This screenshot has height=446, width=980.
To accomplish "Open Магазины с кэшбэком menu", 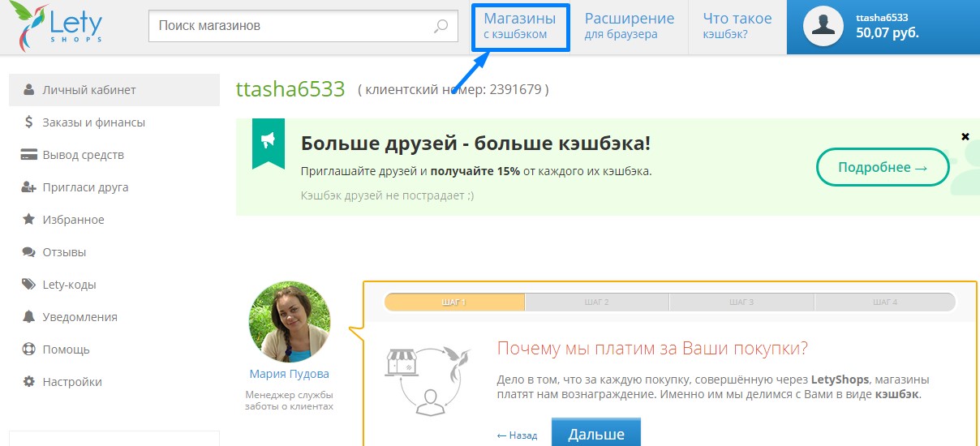I will point(520,26).
